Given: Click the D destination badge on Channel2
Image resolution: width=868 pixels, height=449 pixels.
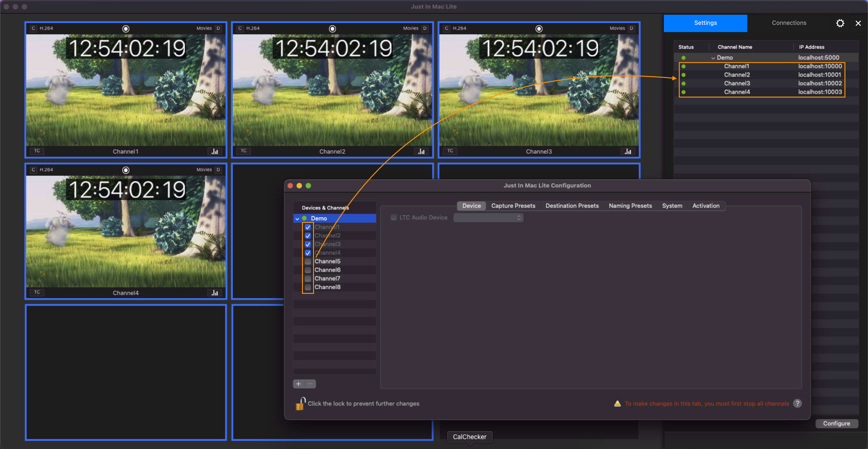Looking at the screenshot, I should pos(425,28).
